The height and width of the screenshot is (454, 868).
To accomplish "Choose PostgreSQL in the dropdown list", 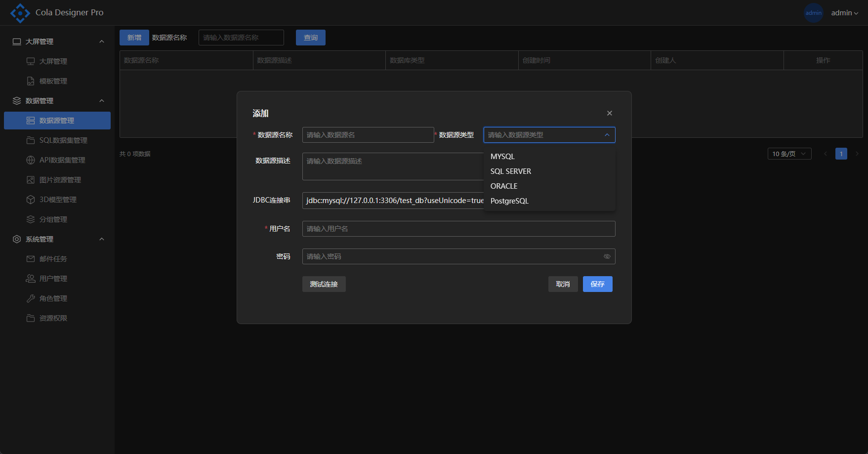I will [x=509, y=201].
